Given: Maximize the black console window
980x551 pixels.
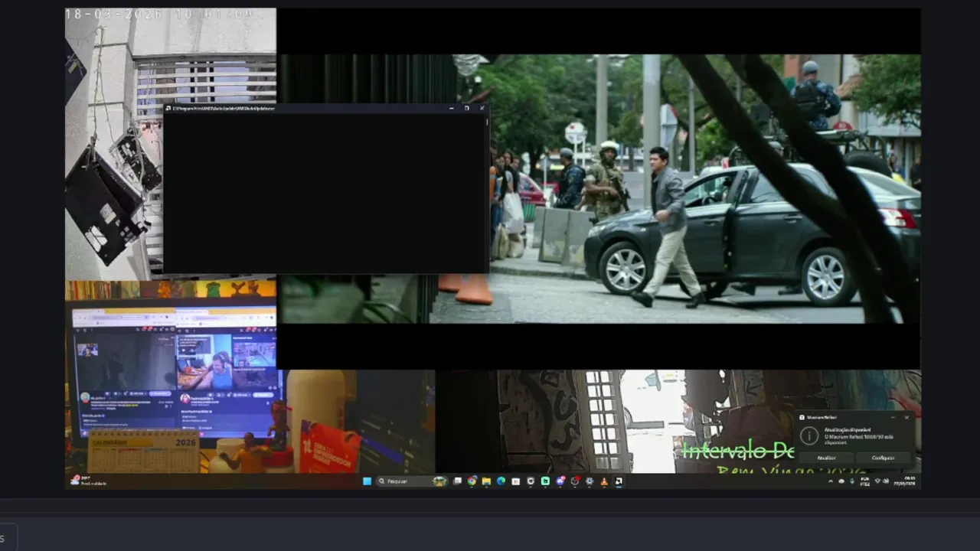Looking at the screenshot, I should [467, 108].
